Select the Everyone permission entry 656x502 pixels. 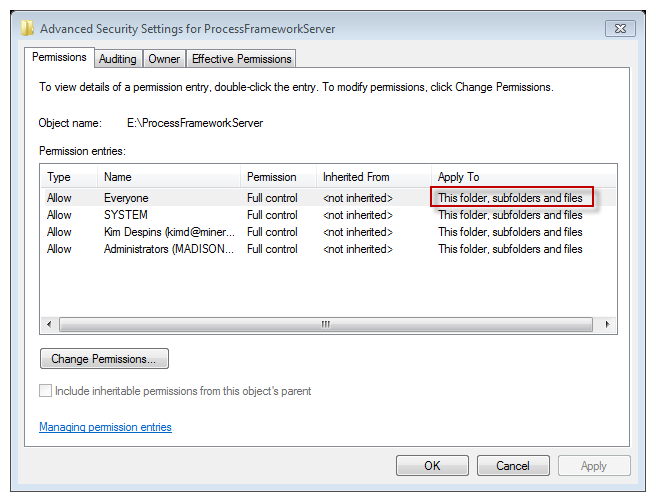tap(328, 198)
